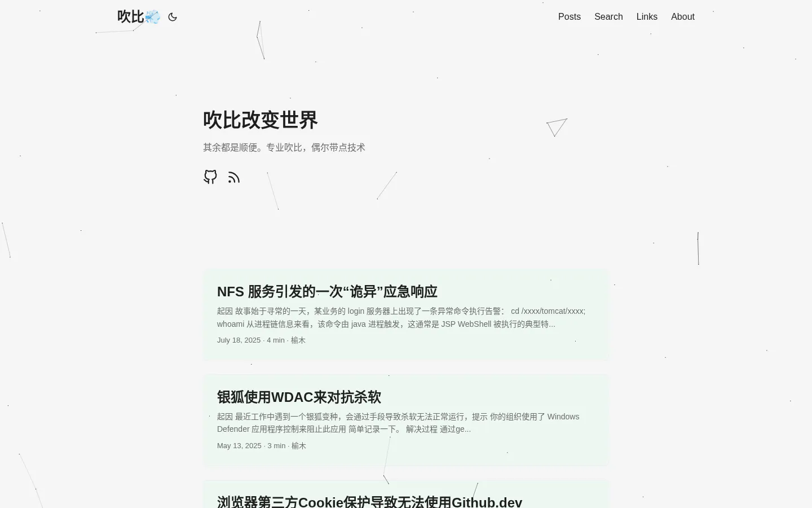
Task: Click the subtitle 其余都是顺便。专业吹比，偶尔带点技术
Action: tap(284, 147)
